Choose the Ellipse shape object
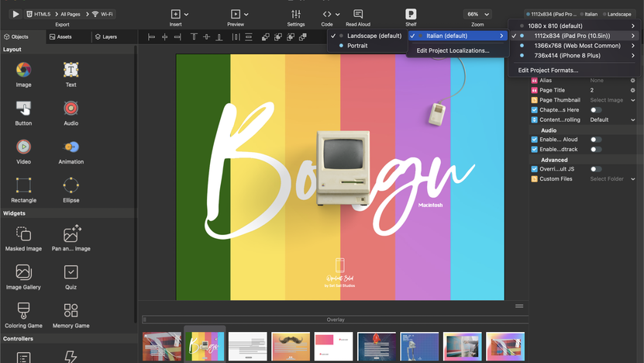Screen dimensions: 644x363 (x=71, y=185)
